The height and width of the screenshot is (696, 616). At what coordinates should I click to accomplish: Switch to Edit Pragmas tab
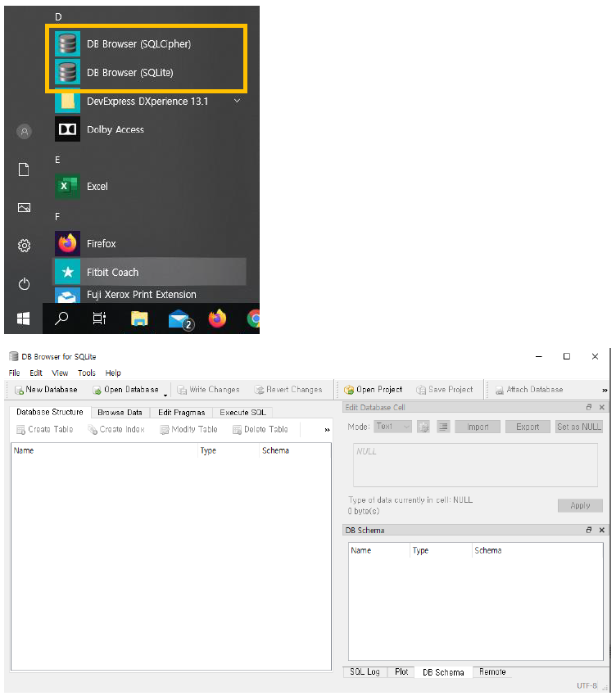point(181,413)
